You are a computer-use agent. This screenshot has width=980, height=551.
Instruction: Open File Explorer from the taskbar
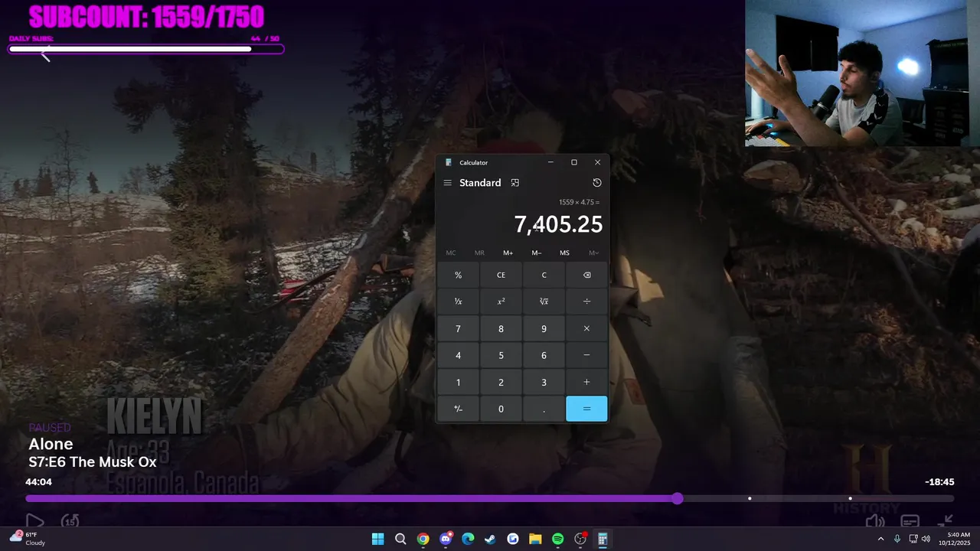pos(535,539)
